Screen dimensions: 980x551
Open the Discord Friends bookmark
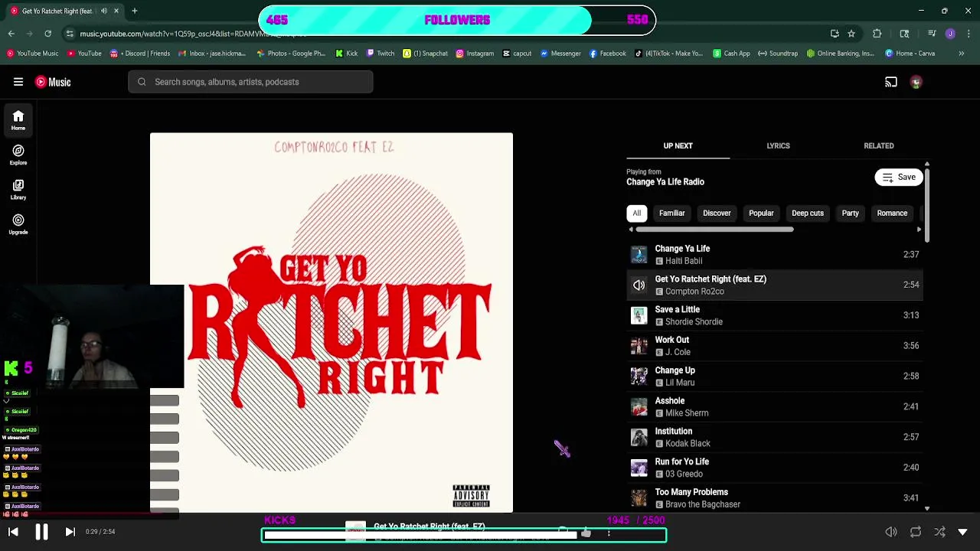click(x=139, y=54)
